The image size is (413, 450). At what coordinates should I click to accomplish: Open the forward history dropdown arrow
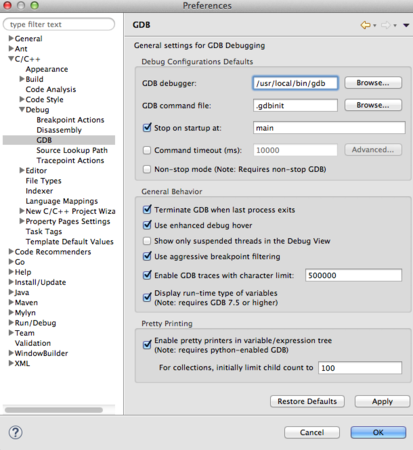click(x=395, y=25)
